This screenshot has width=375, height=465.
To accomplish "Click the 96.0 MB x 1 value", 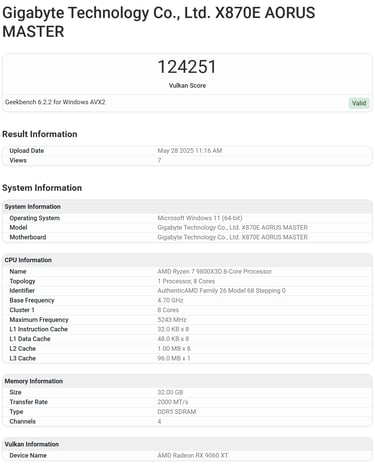I will coord(174,358).
